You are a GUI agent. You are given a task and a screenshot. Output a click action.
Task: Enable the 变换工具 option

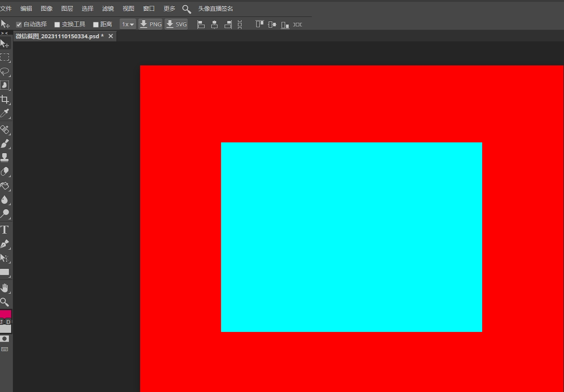(57, 24)
